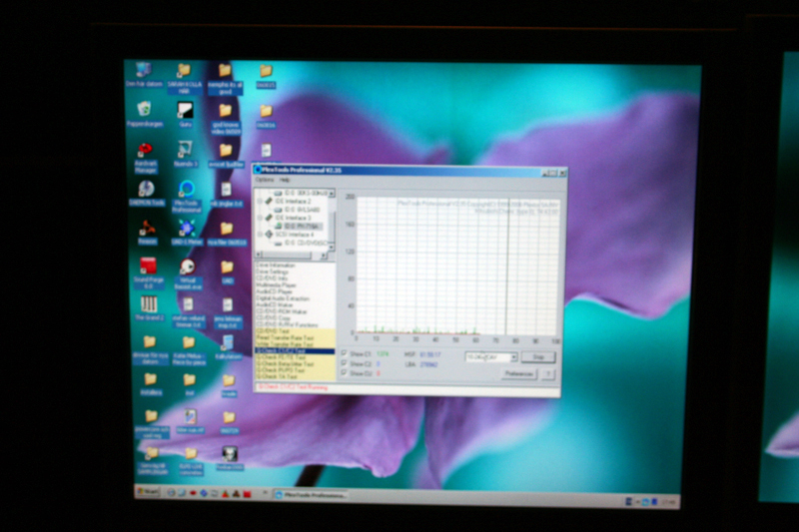The height and width of the screenshot is (532, 799).
Task: Click the selected drive icon under IDE Interface 3
Action: [279, 226]
